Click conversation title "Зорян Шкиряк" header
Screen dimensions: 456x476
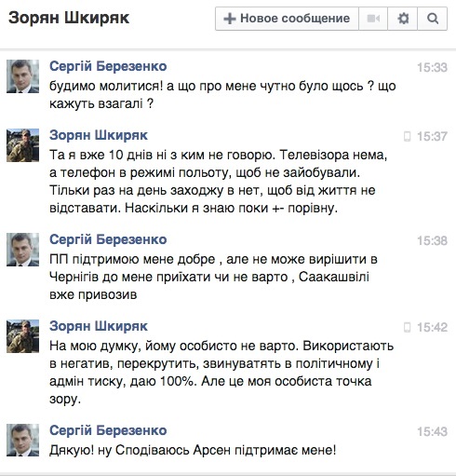[x=69, y=18]
